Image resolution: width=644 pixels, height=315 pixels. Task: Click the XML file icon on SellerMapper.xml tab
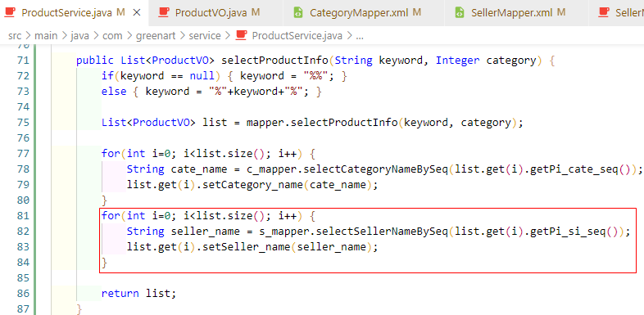tap(459, 13)
